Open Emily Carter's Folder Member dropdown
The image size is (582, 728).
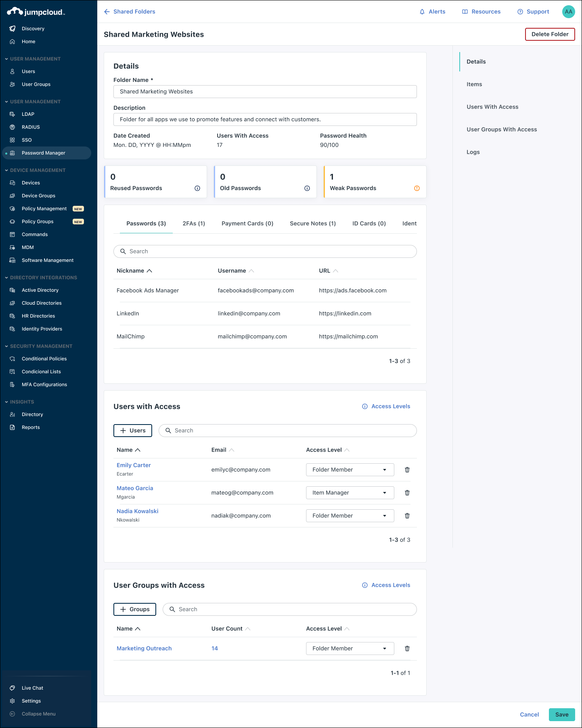pyautogui.click(x=350, y=470)
